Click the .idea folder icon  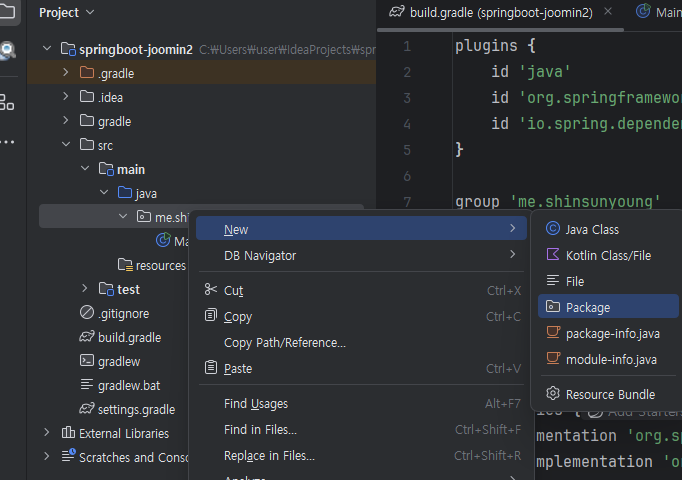coord(87,96)
